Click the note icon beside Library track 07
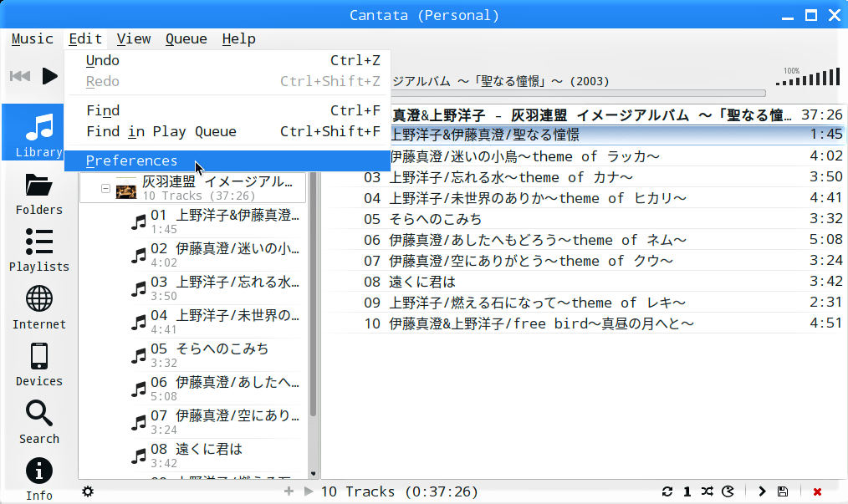This screenshot has width=848, height=504. [139, 422]
